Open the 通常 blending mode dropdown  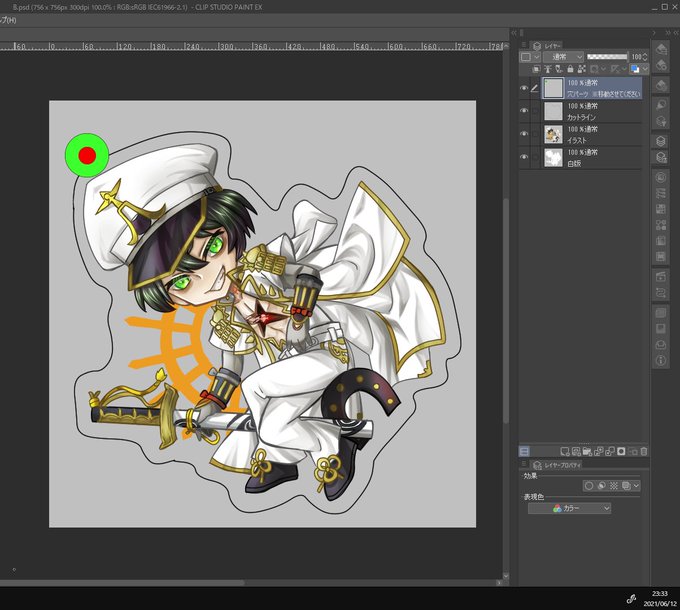pos(563,57)
